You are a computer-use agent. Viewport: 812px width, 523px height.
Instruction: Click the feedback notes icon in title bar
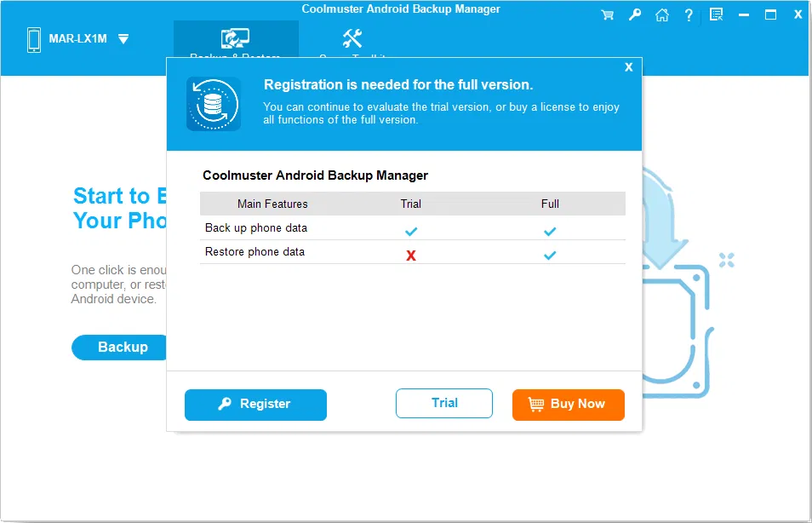[716, 14]
